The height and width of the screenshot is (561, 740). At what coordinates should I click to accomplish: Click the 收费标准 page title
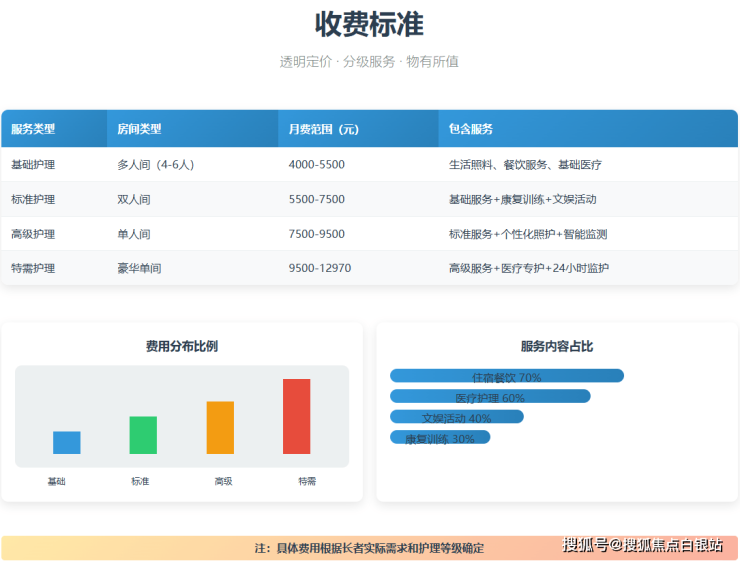point(369,24)
